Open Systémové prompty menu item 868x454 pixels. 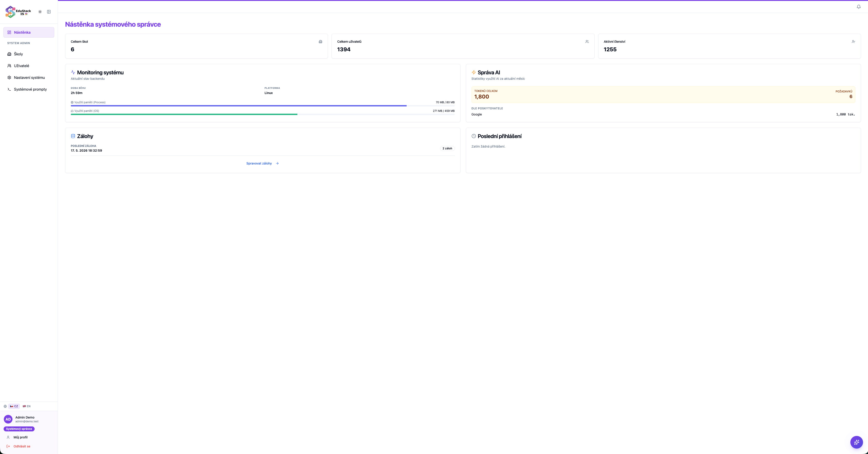29,89
